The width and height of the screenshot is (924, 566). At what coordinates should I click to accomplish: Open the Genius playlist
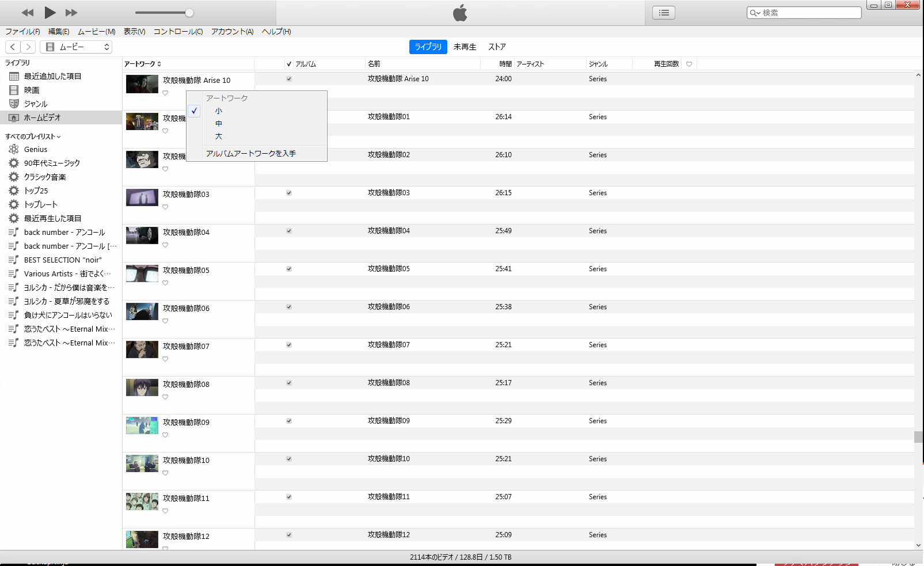[36, 149]
